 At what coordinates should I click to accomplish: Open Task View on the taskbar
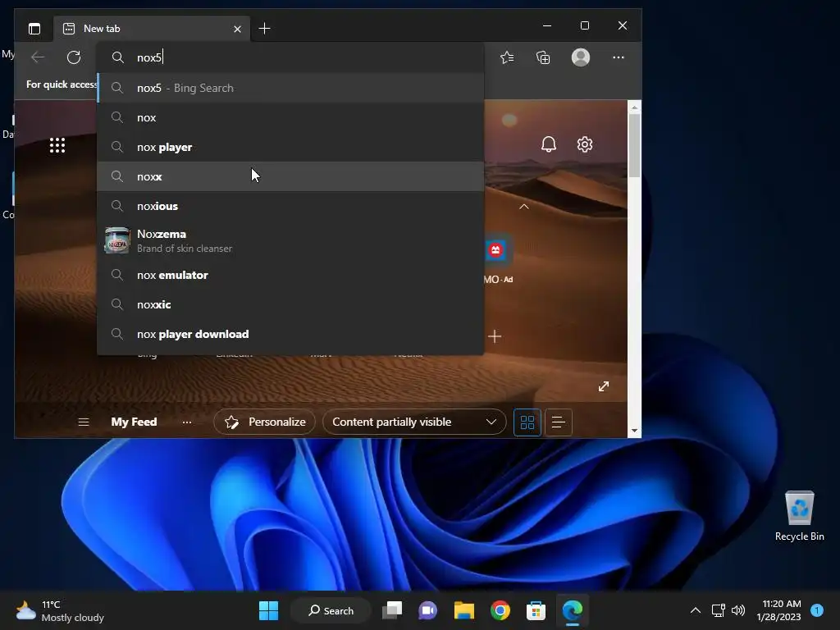392,610
